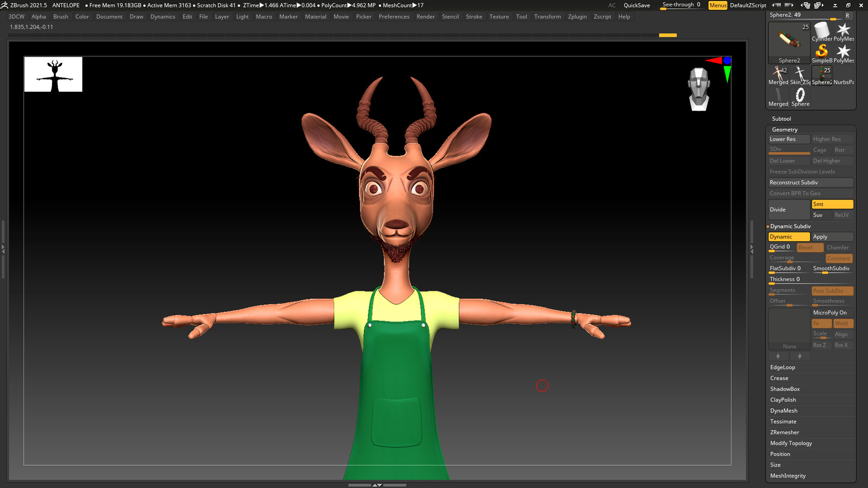Screen dimensions: 868x488
Task: Switch to next UI color scheme icon
Action: click(x=819, y=5)
